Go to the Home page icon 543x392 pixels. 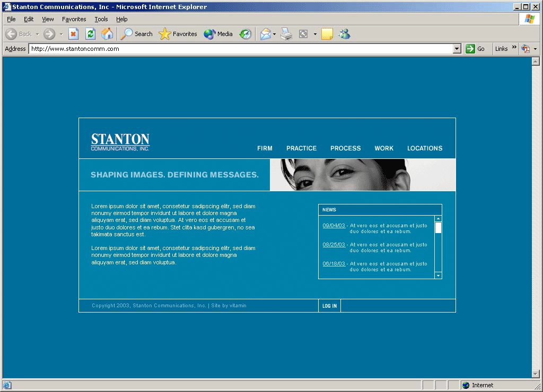click(107, 34)
